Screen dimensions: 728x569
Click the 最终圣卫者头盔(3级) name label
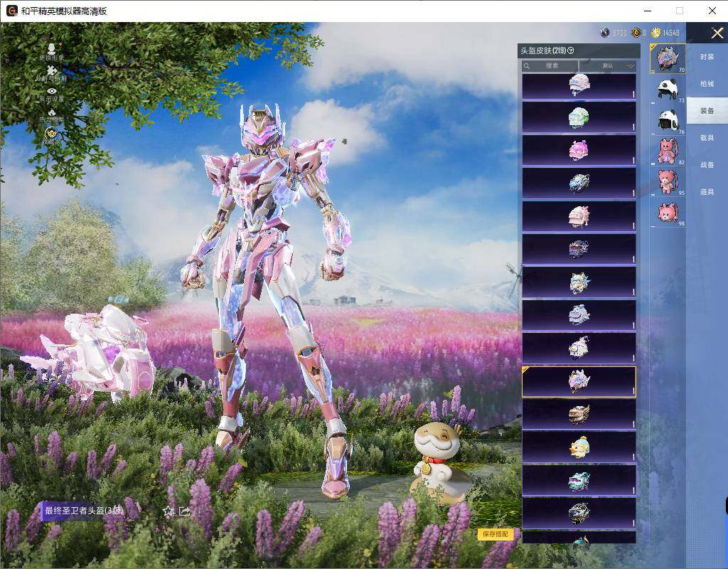coord(84,511)
